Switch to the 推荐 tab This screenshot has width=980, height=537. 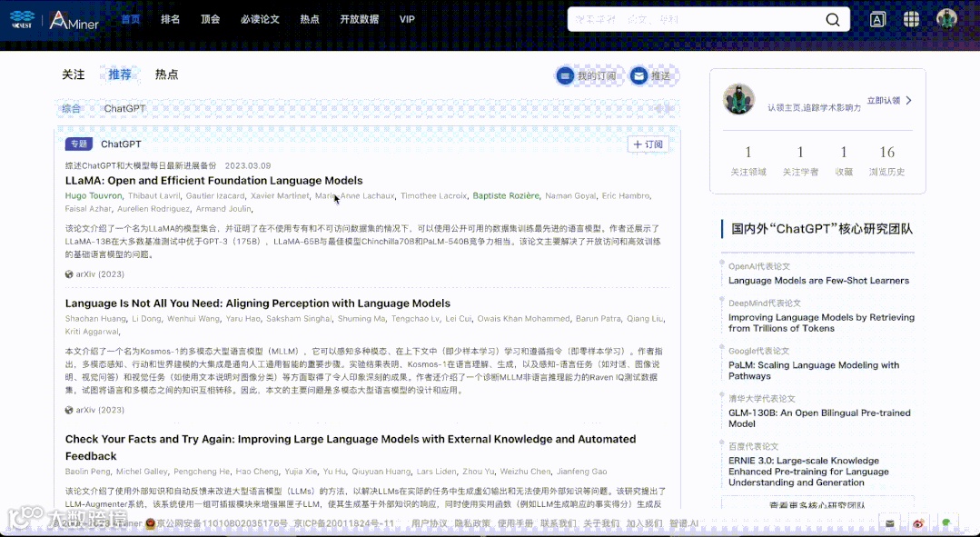[x=119, y=75]
